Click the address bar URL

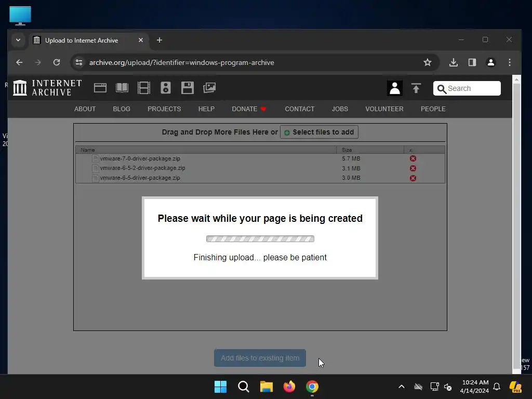pyautogui.click(x=181, y=62)
